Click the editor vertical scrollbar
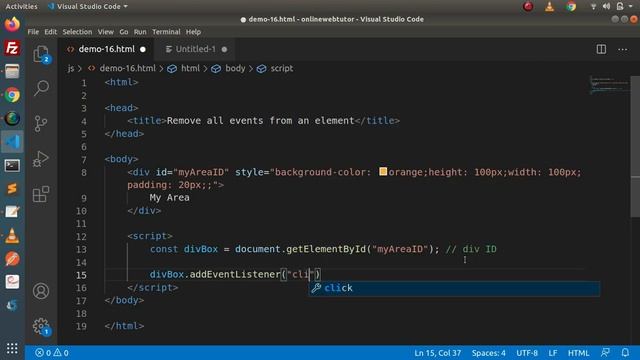Screen dimensions: 640x360 click(x=635, y=147)
